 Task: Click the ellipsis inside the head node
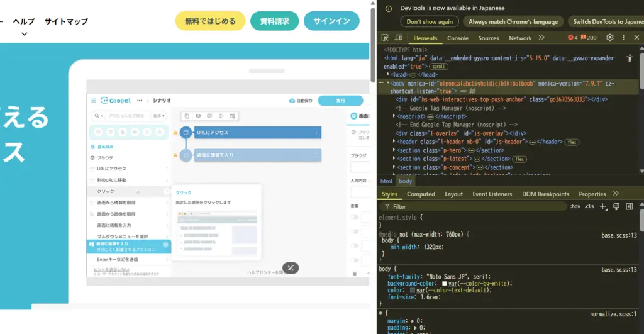(413, 75)
